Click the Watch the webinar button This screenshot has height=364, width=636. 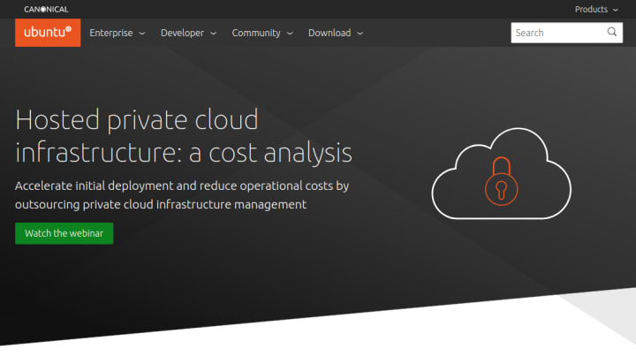pos(64,233)
